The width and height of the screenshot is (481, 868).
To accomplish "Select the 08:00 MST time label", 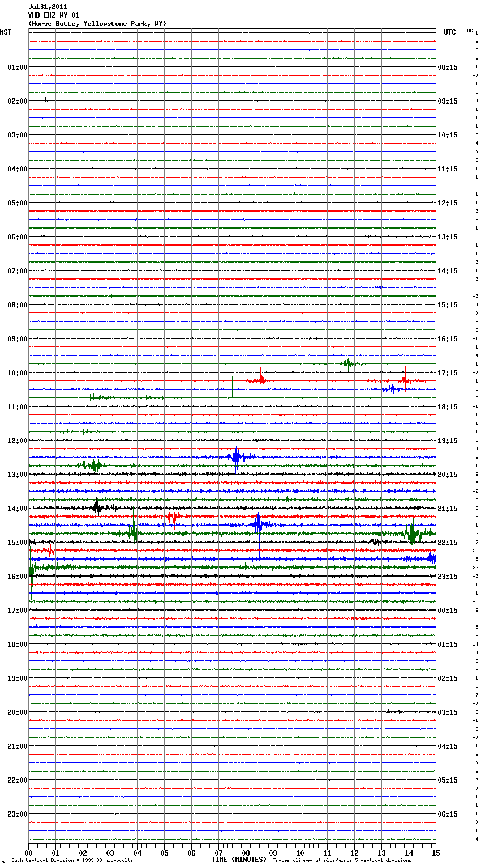I will tap(17, 305).
